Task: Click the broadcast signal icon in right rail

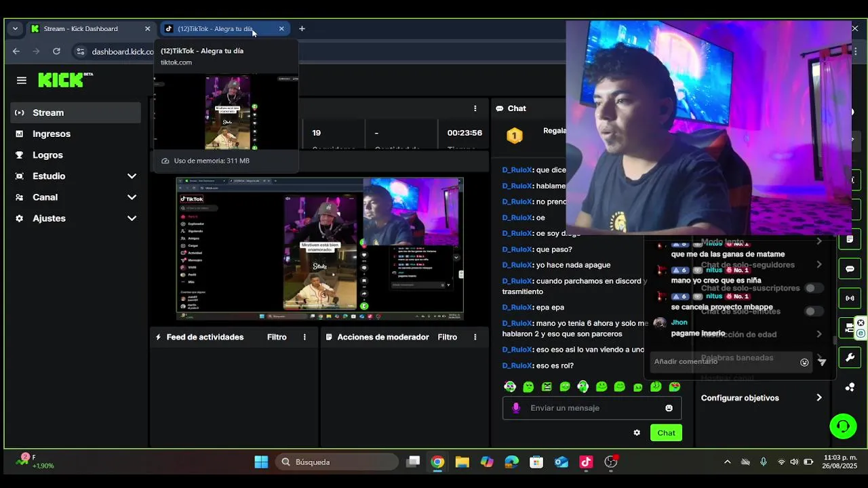Action: pos(850,298)
